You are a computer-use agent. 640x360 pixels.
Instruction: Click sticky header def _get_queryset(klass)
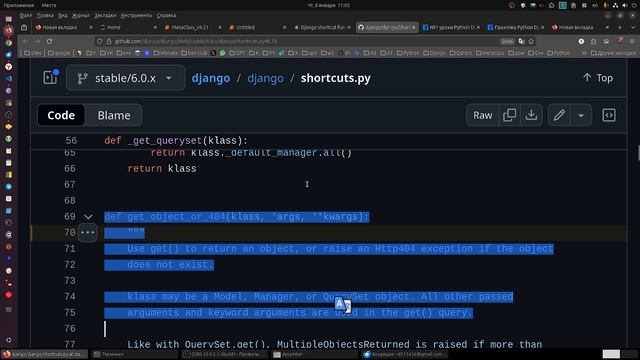click(176, 141)
